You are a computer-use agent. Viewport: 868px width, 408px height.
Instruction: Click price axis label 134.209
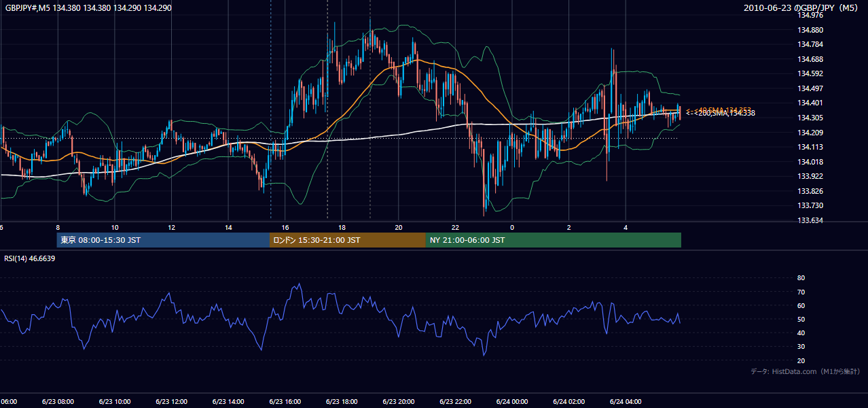click(810, 133)
